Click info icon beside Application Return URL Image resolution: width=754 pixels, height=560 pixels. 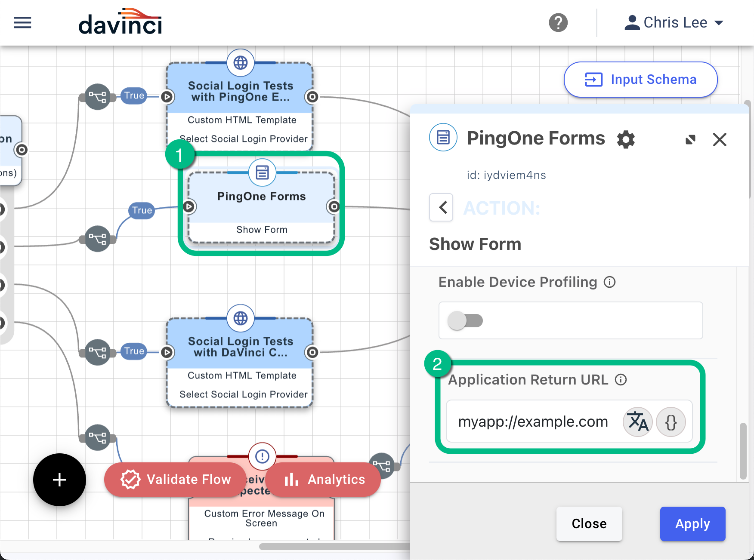coord(621,380)
